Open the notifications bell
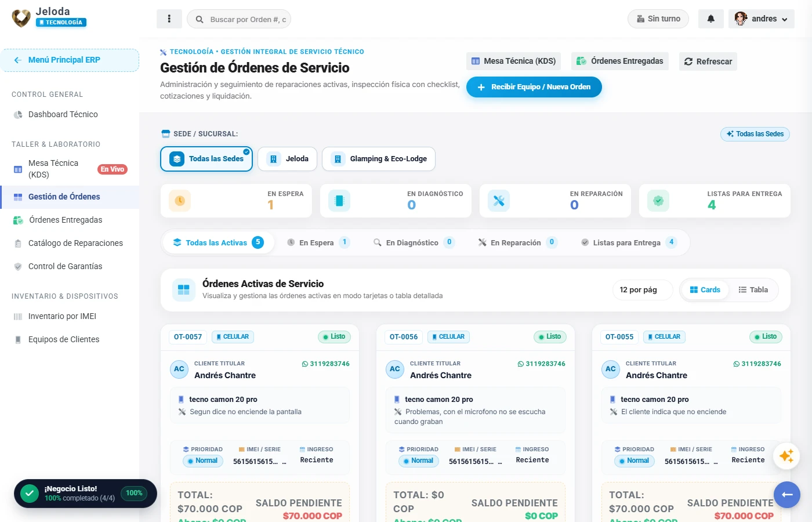The image size is (812, 522). click(711, 19)
